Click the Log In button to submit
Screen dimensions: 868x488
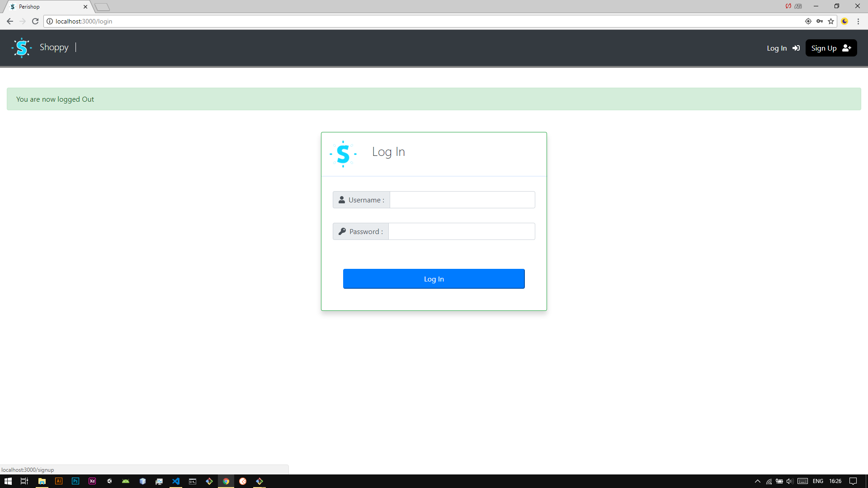tap(434, 279)
